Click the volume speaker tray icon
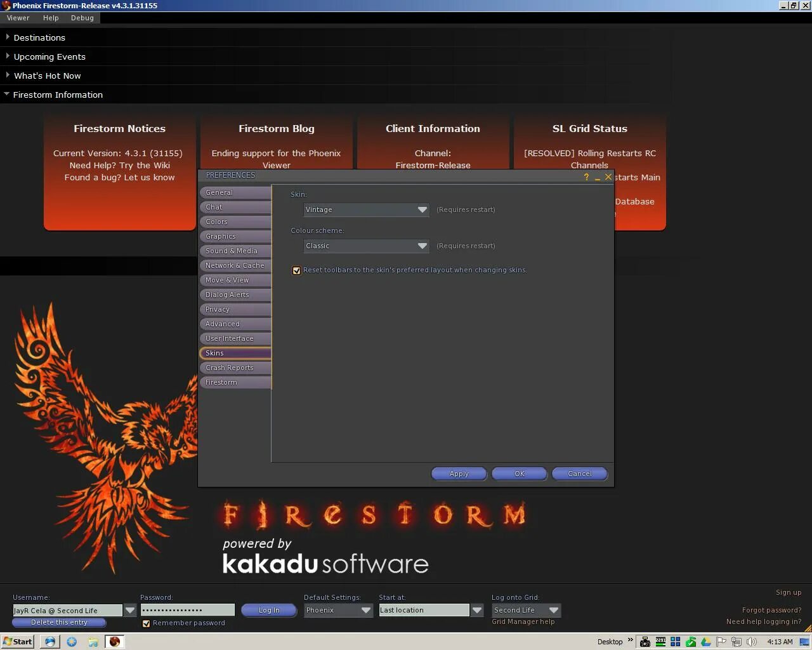This screenshot has height=650, width=812. 751,642
